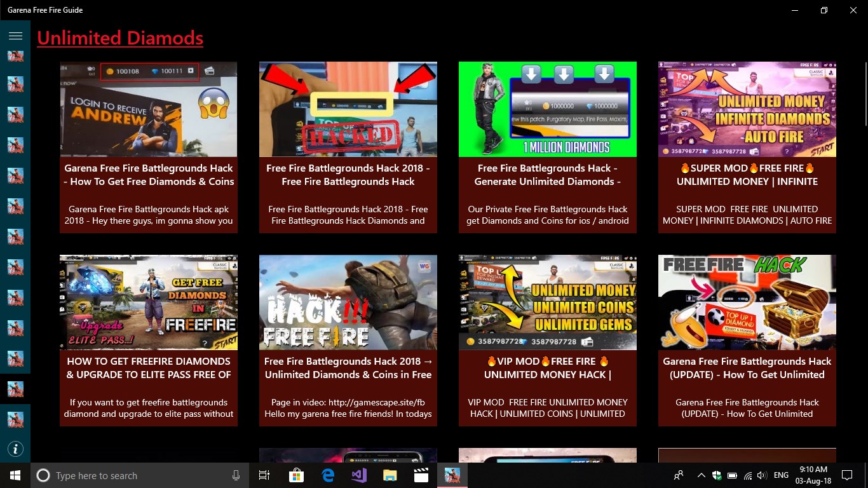Open the 'Unlimited Money Infinite Diamonds Auto Fire' thumbnail
The height and width of the screenshot is (488, 868).
point(747,109)
